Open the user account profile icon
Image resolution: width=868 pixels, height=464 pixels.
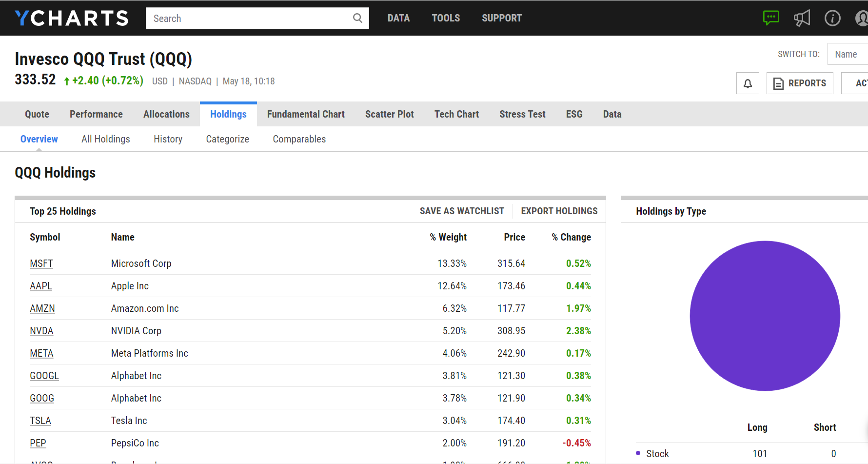861,18
